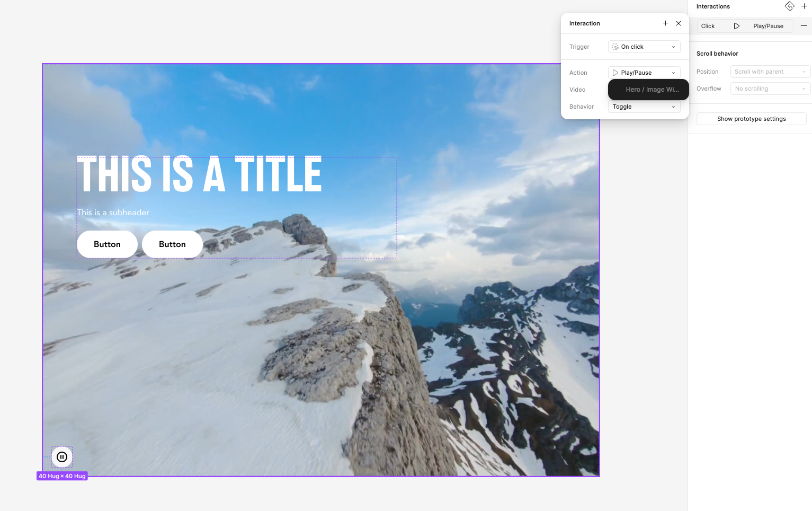Click the play icon in Click interaction row
Image resolution: width=812 pixels, height=511 pixels.
click(736, 26)
